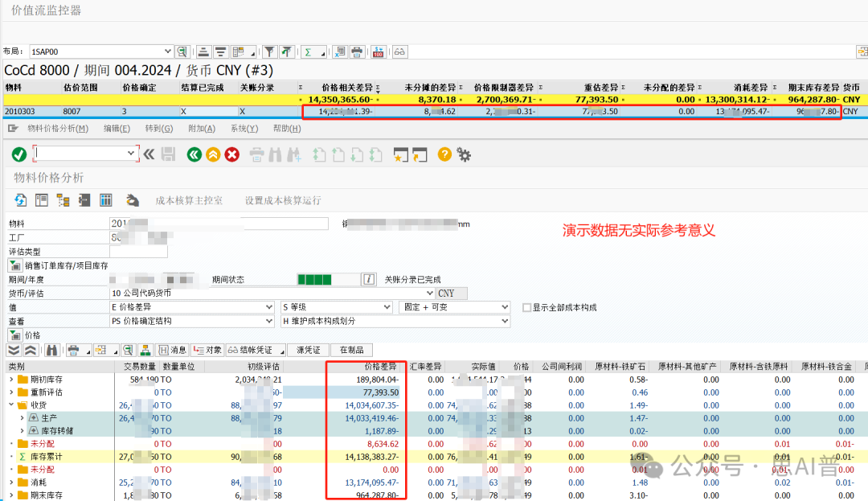Screen dimensions: 868x501
Task: Click the yellow Help question mark icon
Action: point(444,154)
